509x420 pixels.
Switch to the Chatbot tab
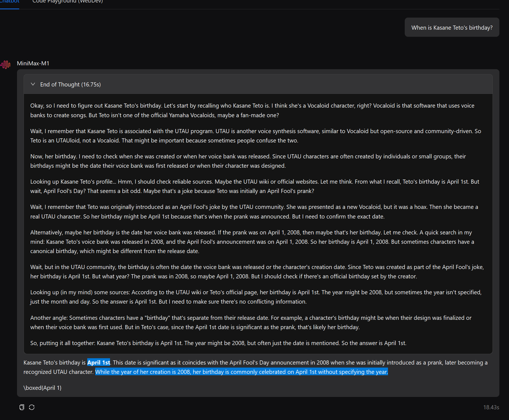pyautogui.click(x=10, y=2)
